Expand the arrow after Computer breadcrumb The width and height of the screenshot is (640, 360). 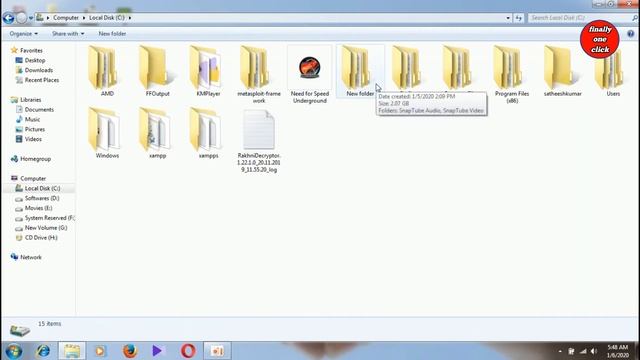(x=84, y=18)
